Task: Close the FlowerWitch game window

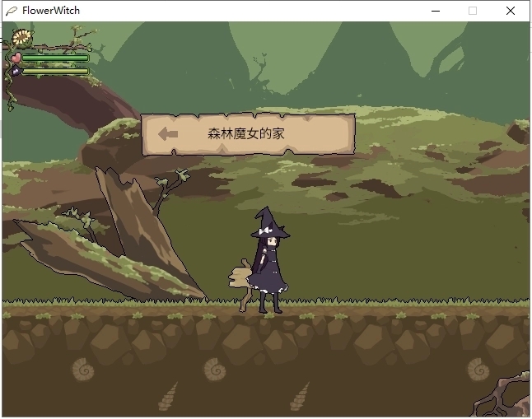Action: (x=511, y=11)
